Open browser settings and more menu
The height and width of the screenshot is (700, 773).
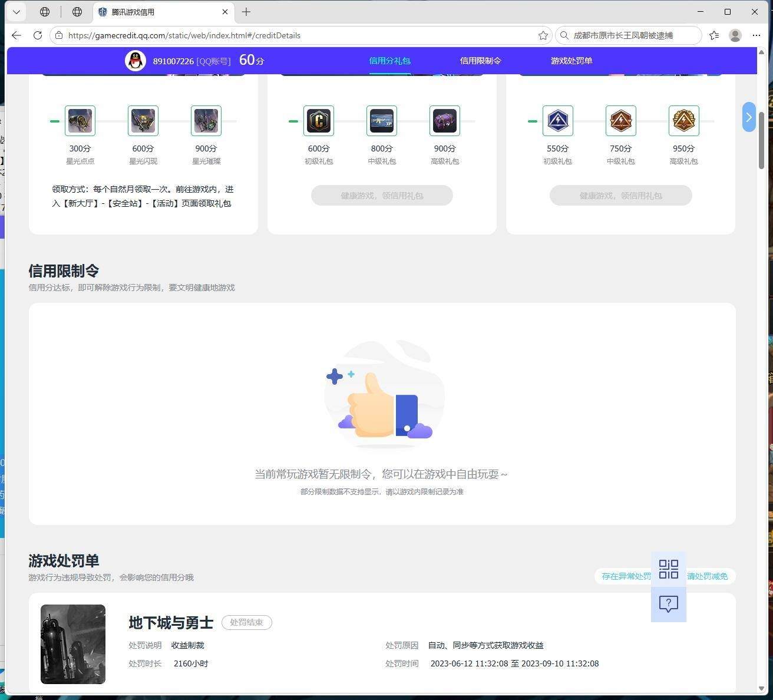pos(757,35)
